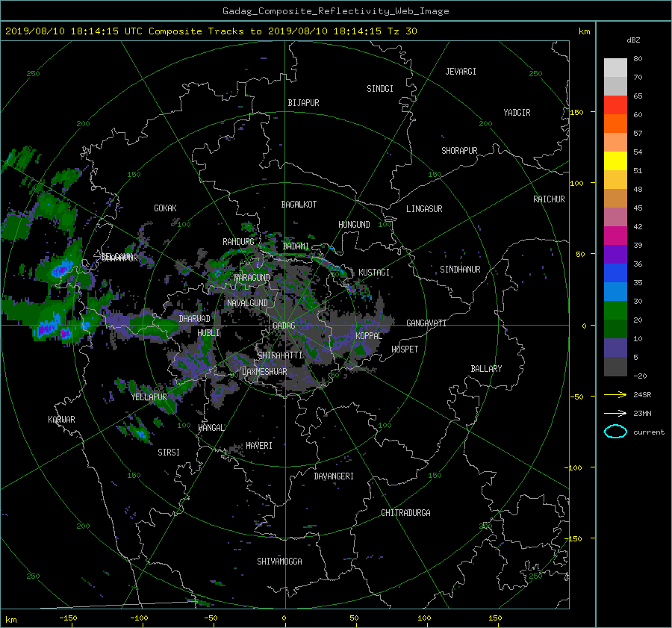
Task: Select the YELLAPUR city label
Action: 149,397
